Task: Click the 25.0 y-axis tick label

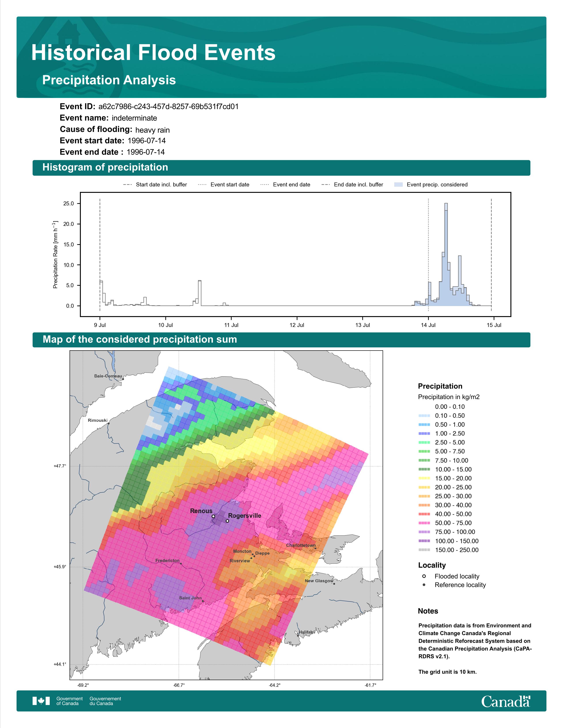Action: tap(69, 204)
